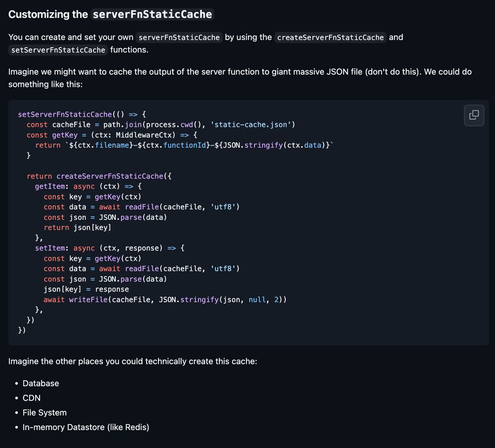Click 'Imagine the other places' paragraph

pyautogui.click(x=133, y=361)
